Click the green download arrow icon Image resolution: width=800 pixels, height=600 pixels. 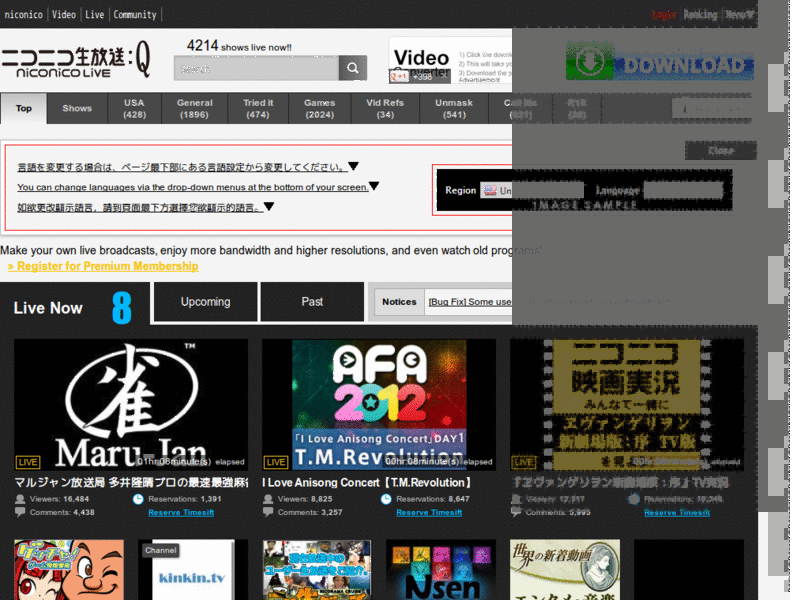[x=590, y=61]
